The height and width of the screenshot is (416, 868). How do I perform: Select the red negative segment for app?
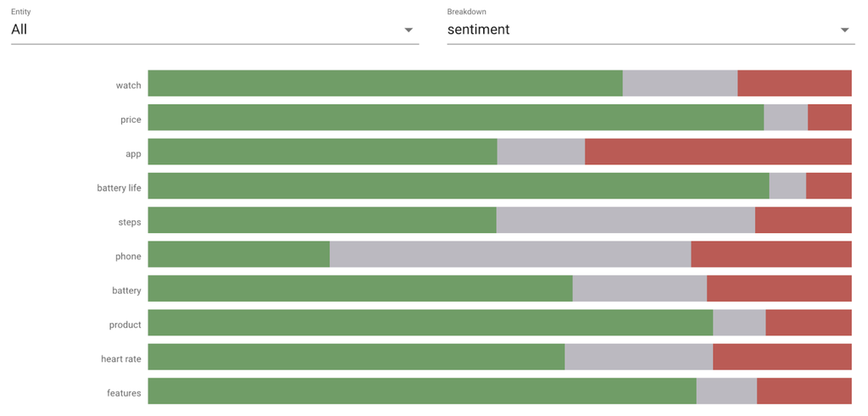[718, 152]
